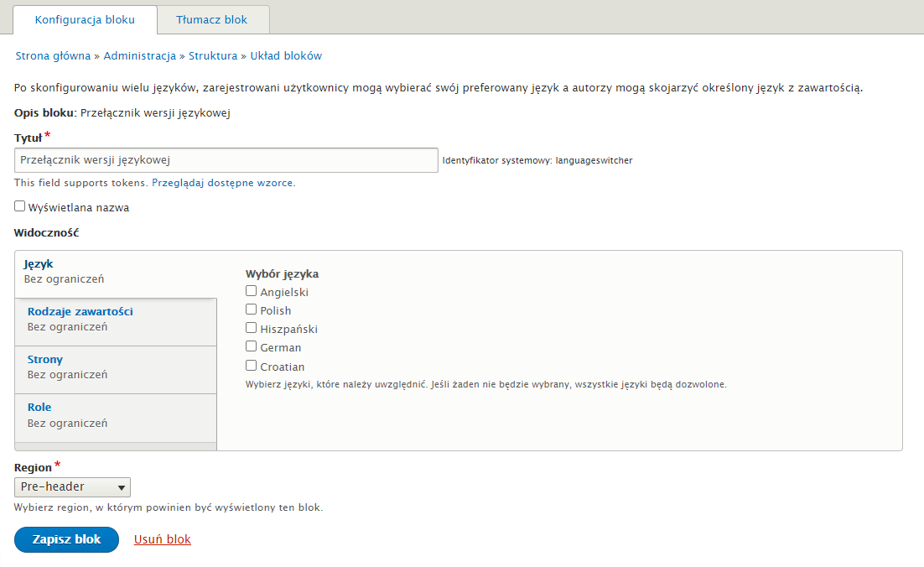Open the Tłumacz blok tab

[211, 19]
